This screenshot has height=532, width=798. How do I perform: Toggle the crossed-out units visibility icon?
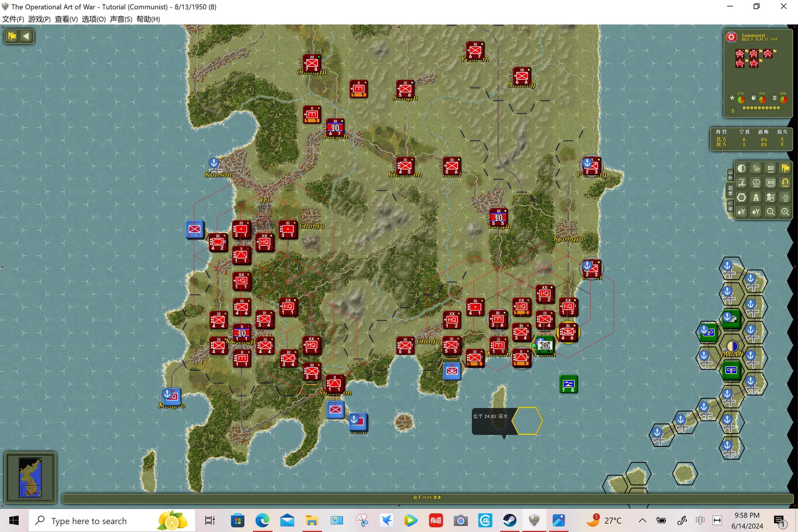(771, 197)
